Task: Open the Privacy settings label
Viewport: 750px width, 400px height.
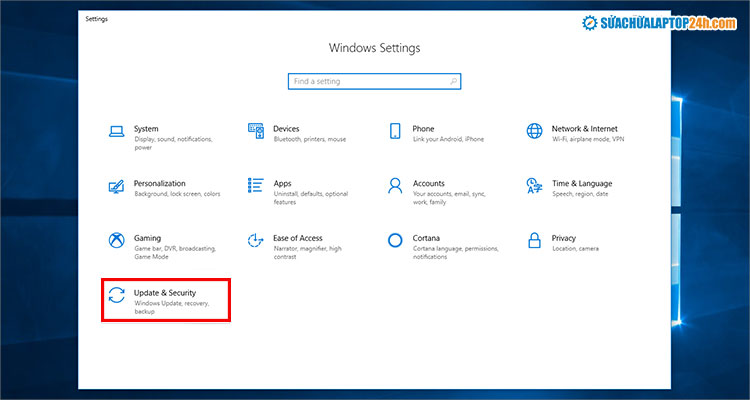Action: (x=563, y=238)
